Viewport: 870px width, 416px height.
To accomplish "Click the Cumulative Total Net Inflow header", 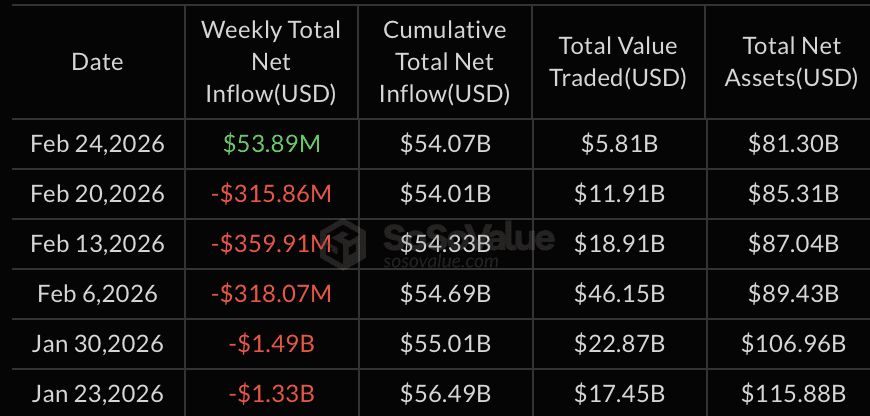I will click(445, 62).
